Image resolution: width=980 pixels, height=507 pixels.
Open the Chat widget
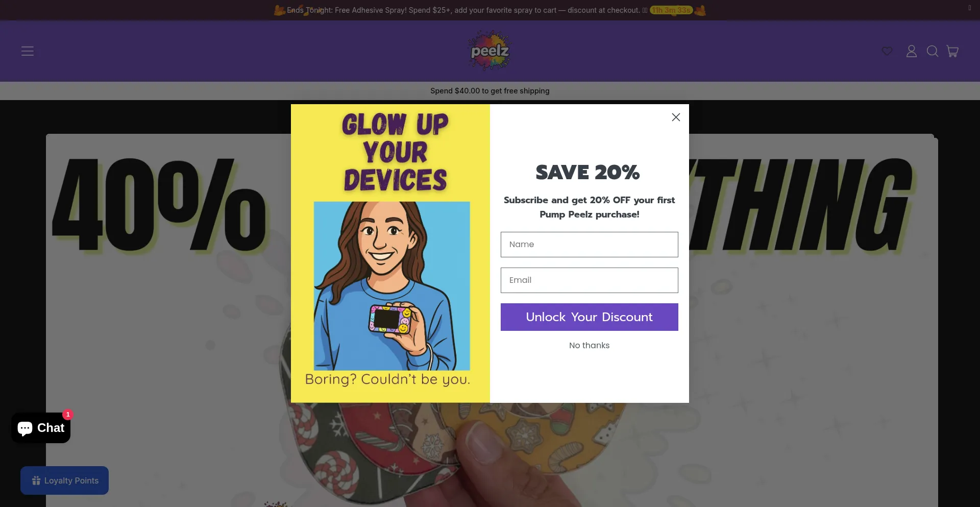point(41,428)
